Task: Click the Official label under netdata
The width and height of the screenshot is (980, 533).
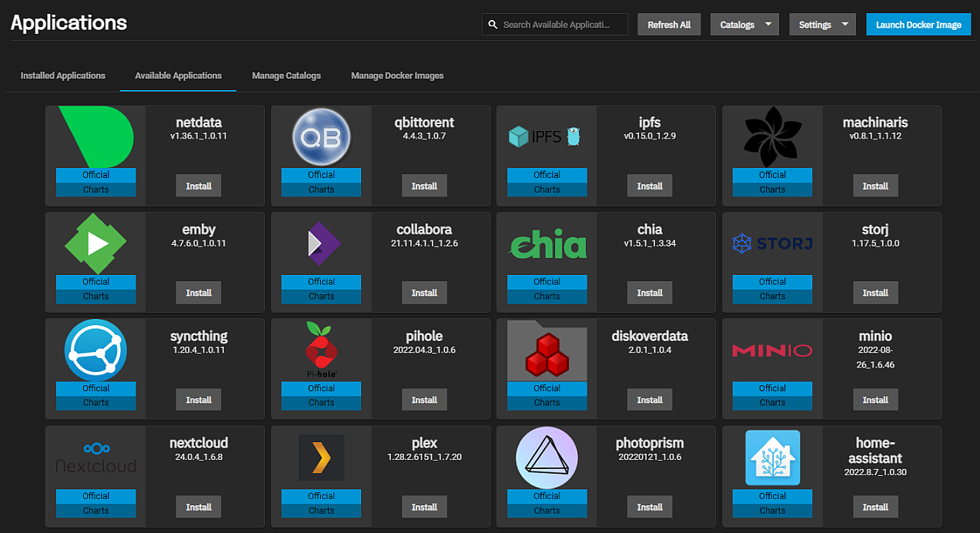Action: click(x=96, y=175)
